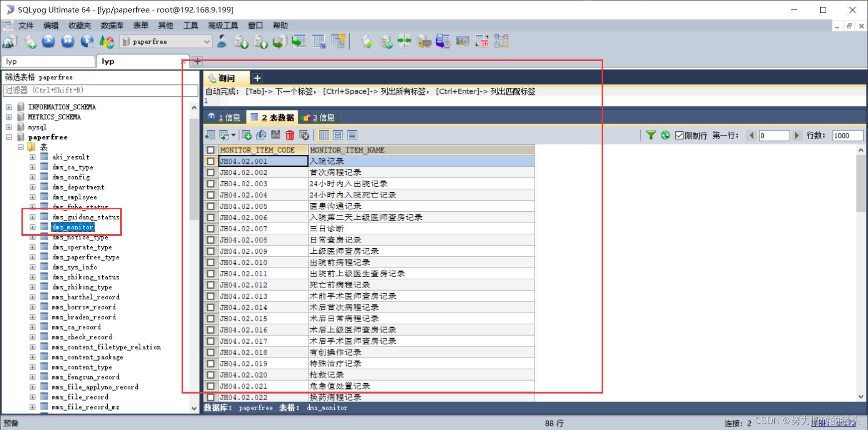Click the duplicate row icon
Image resolution: width=868 pixels, height=430 pixels.
click(x=261, y=135)
